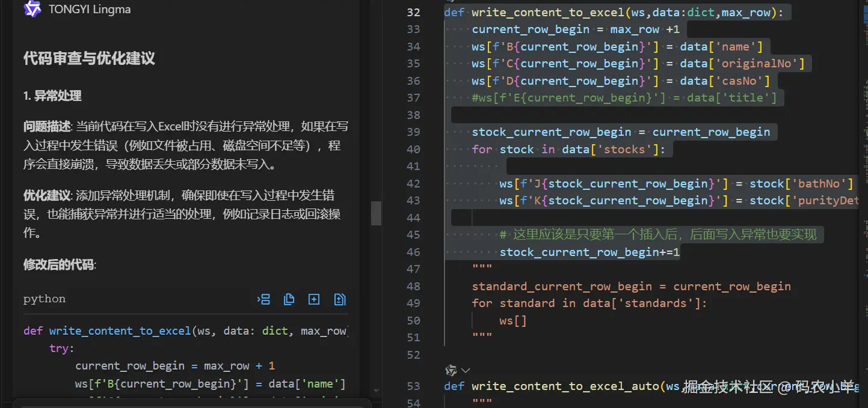
Task: Click 'def write_content_to_excel(ws,data:dict,max_row):' on line 32
Action: point(614,12)
